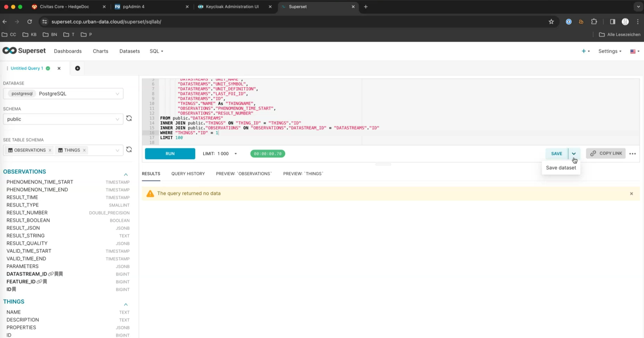Click the add new query tab plus icon

77,68
